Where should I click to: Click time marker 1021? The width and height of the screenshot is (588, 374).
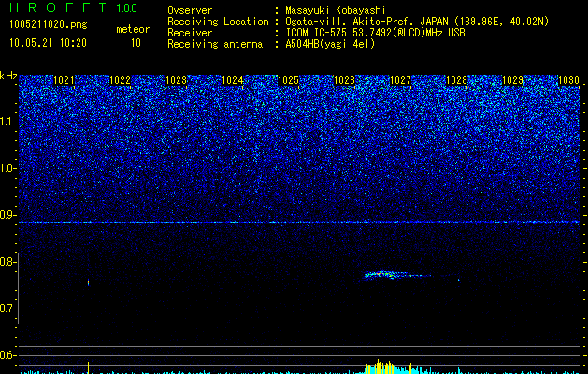(65, 80)
